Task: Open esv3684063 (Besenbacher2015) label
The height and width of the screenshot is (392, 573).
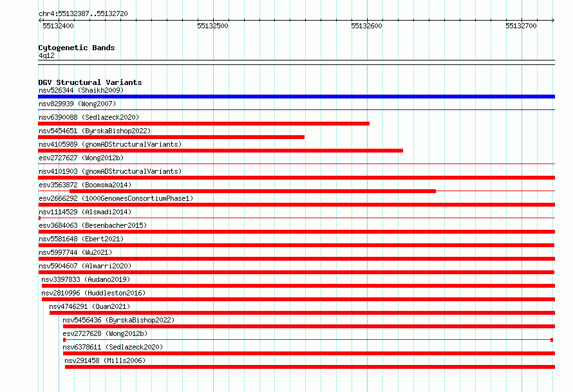Action: 93,225
